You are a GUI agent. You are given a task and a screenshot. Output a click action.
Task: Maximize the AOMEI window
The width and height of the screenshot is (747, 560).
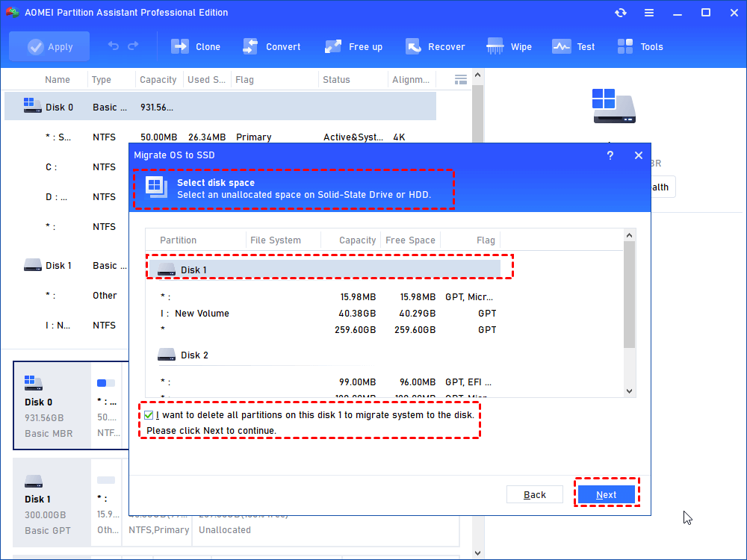click(x=706, y=13)
